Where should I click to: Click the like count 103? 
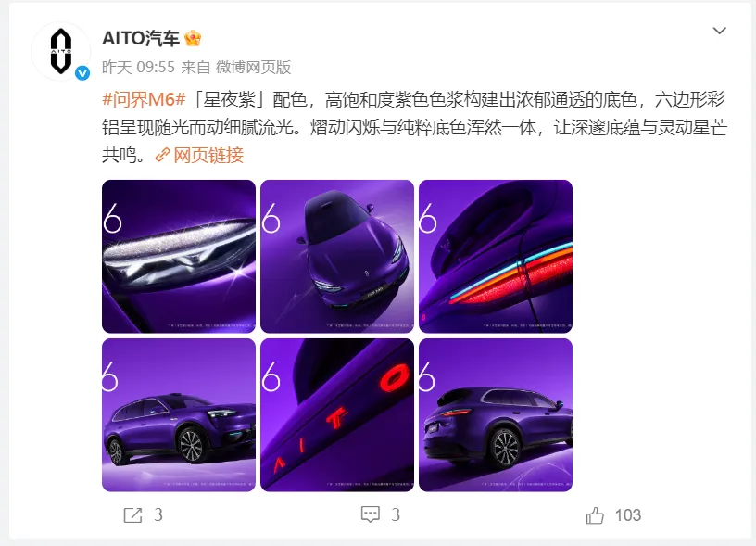628,515
